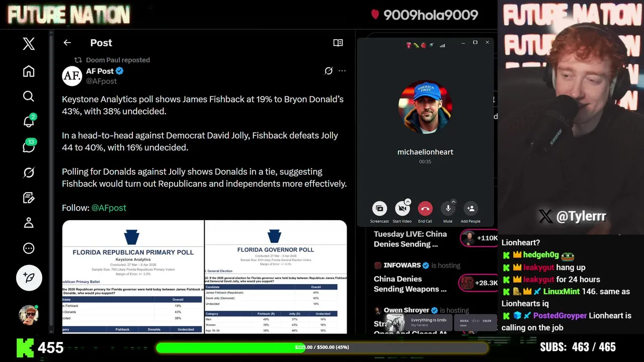Open the three-dot menu on AF Post
The width and height of the screenshot is (644, 362).
coord(342,71)
